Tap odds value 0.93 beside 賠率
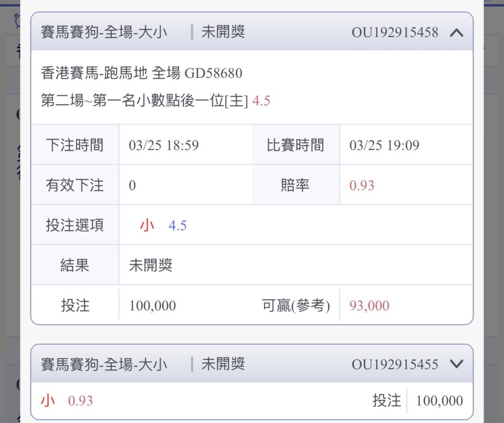The width and height of the screenshot is (504, 423). click(362, 186)
